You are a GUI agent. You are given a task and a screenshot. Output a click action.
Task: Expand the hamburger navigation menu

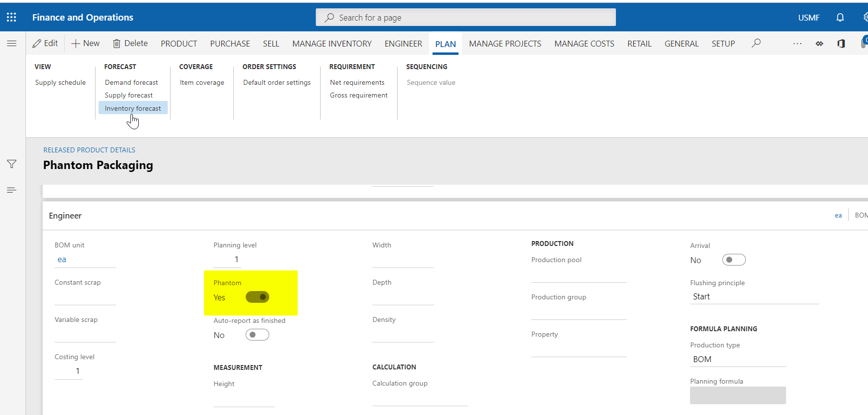(x=12, y=44)
